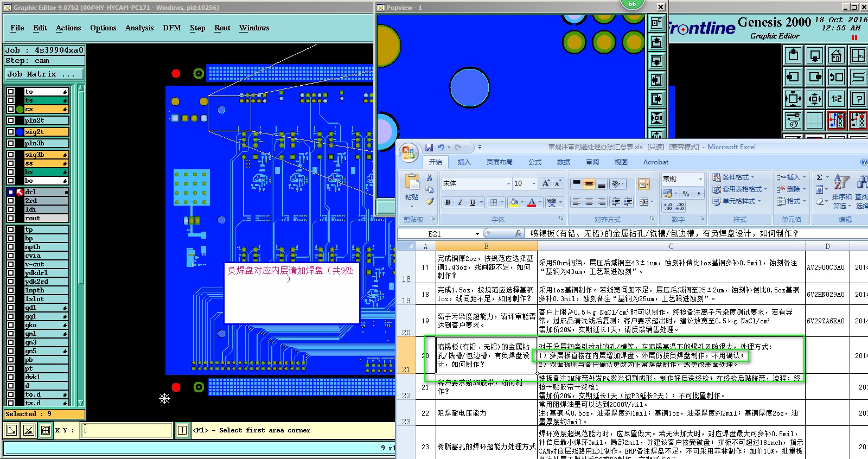Click the popview pan right icon
The width and height of the screenshot is (868, 459).
(656, 99)
